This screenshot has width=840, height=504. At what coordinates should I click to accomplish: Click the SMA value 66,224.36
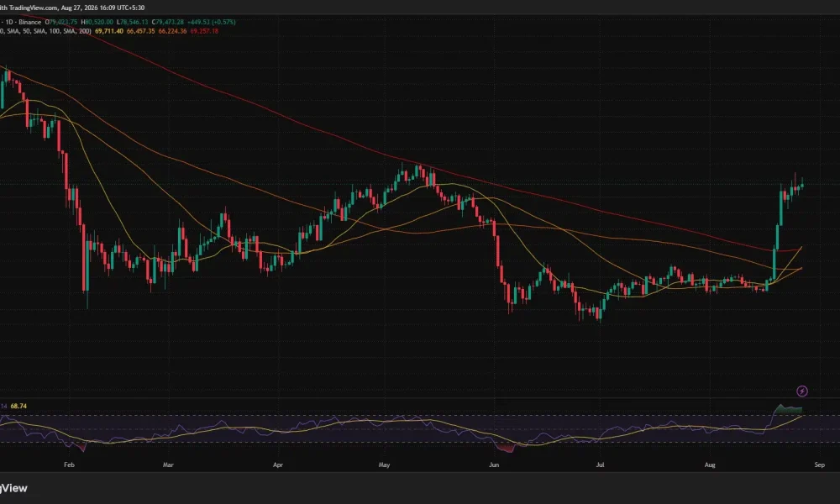click(172, 31)
